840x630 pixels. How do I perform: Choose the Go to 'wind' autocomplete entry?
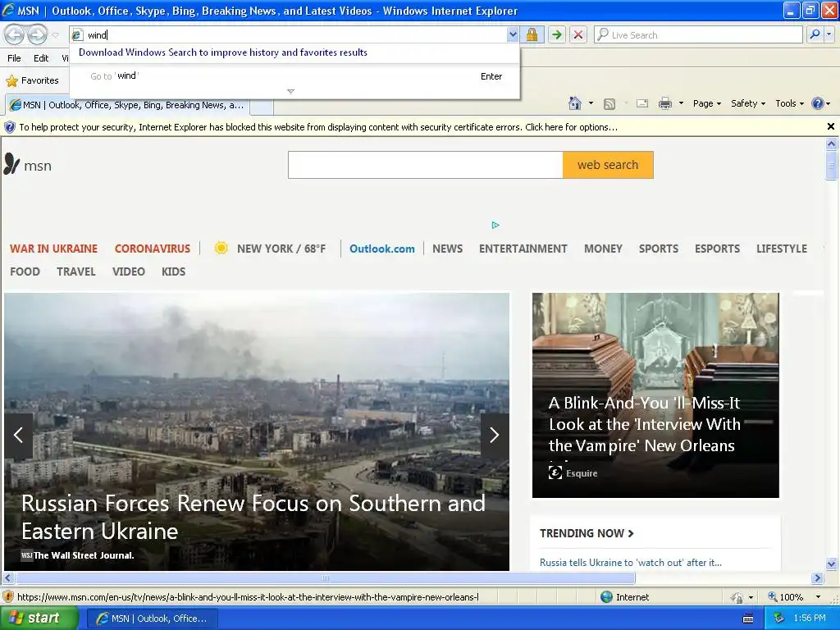click(294, 76)
